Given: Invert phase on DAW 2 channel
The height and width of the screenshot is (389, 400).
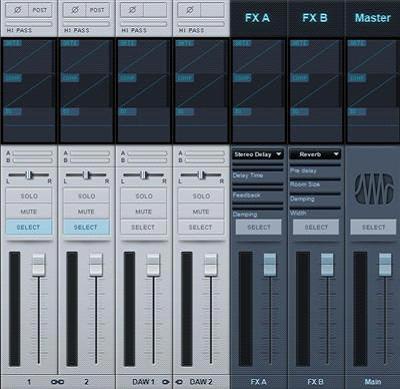Looking at the screenshot, I should (189, 10).
